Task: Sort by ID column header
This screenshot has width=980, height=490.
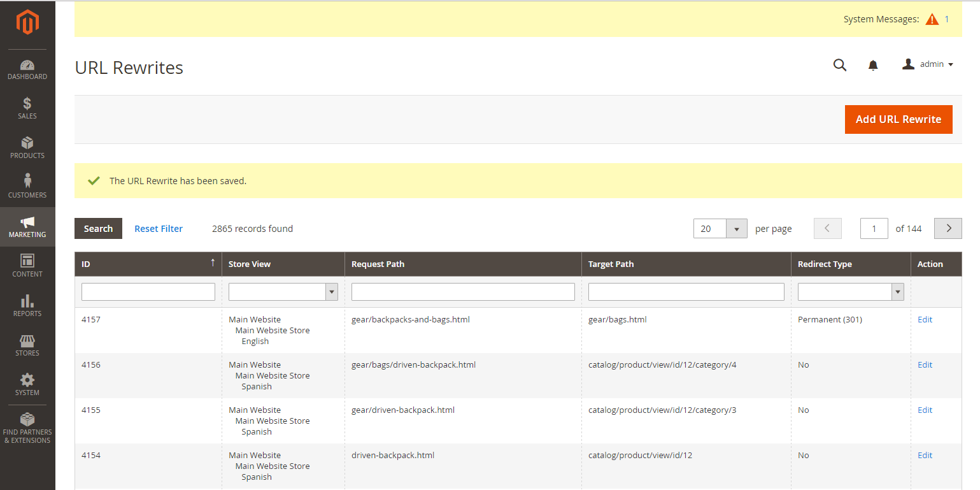Action: (148, 264)
